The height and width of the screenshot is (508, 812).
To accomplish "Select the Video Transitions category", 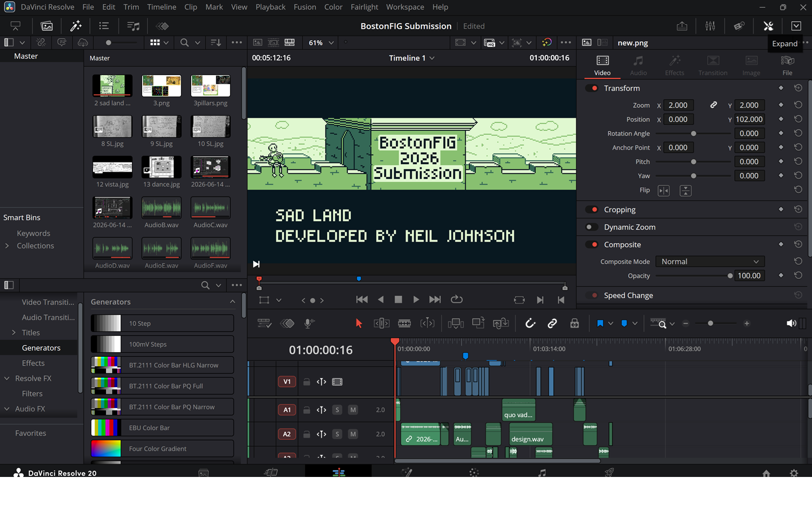I will (x=48, y=302).
